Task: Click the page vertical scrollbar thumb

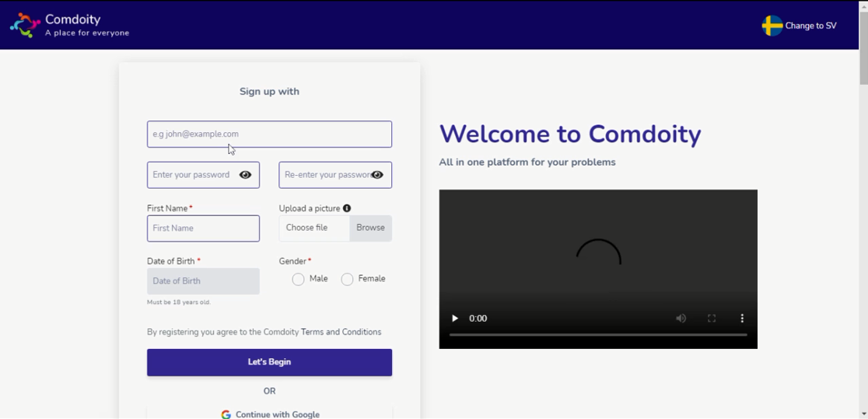Action: (863, 48)
